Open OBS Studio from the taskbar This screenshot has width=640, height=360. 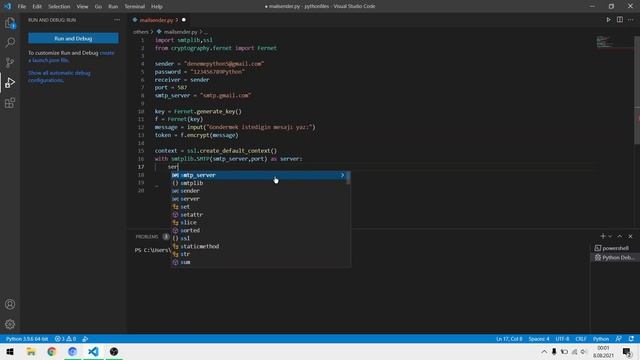pos(114,351)
